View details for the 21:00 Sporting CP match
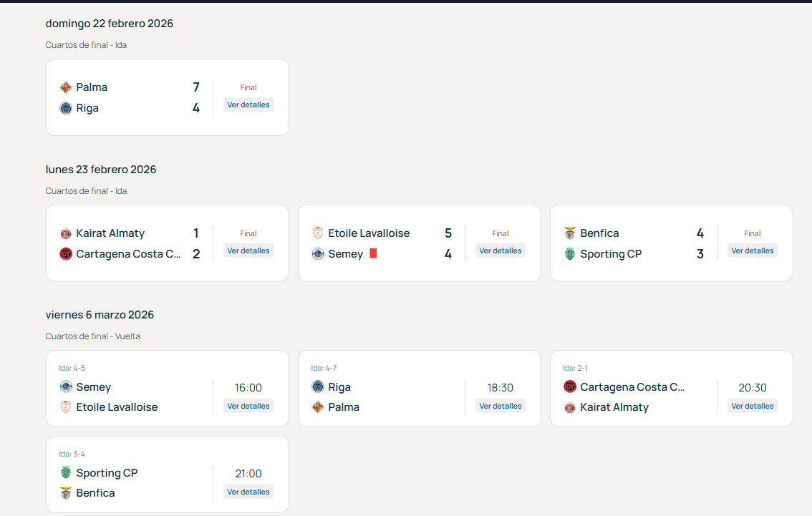 click(248, 492)
